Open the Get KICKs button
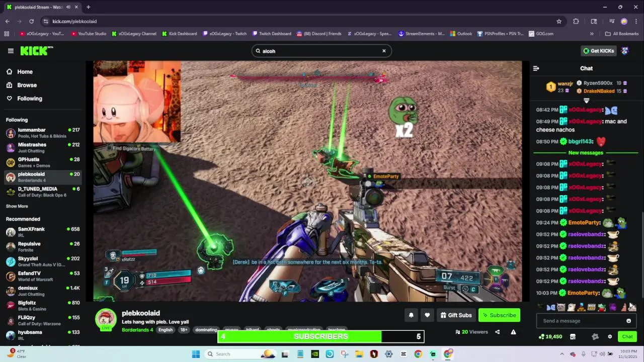The image size is (644, 362). tap(598, 51)
